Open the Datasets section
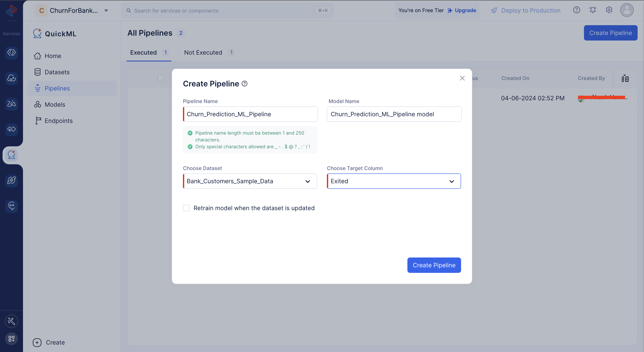Viewport: 644px width, 352px height. coord(57,72)
